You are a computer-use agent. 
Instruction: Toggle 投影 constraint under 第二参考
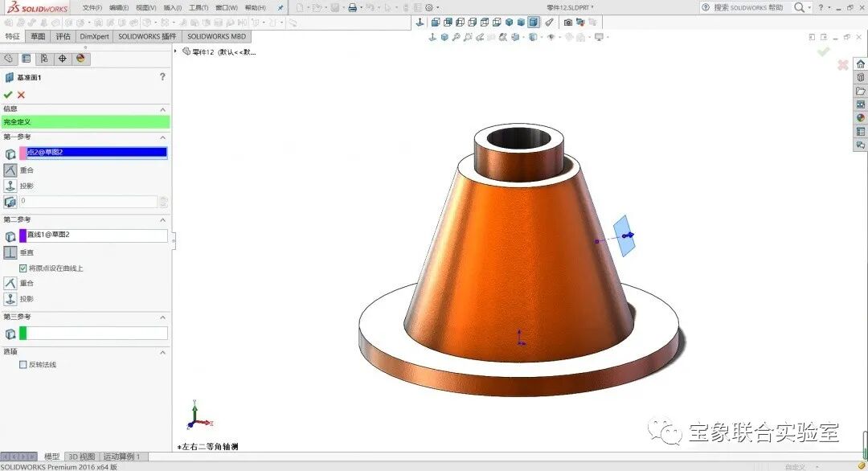coord(10,299)
